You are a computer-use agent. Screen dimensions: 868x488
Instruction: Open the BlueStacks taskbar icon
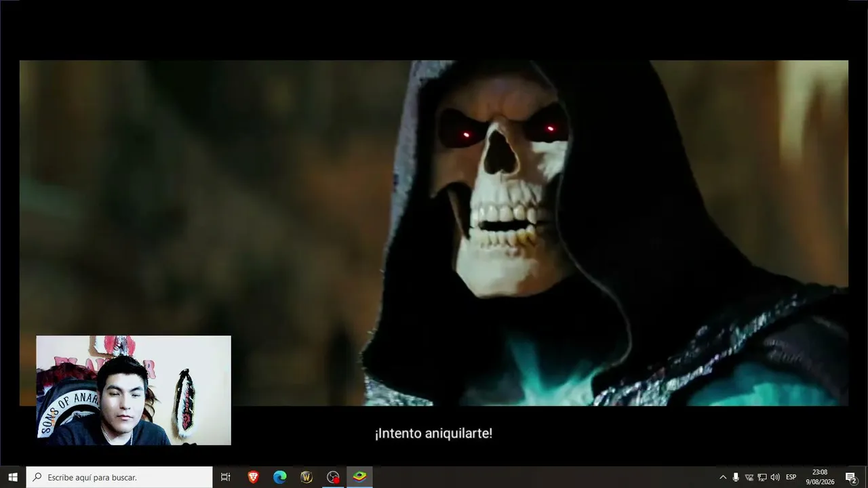tap(359, 477)
